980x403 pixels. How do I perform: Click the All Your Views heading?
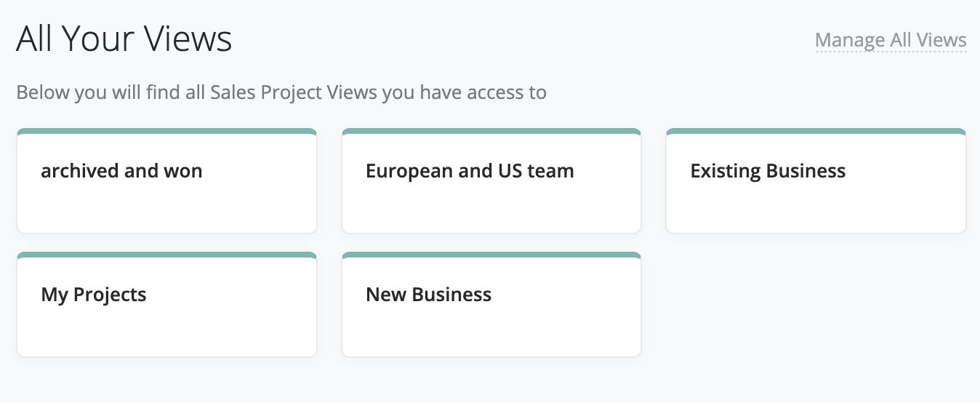tap(124, 39)
